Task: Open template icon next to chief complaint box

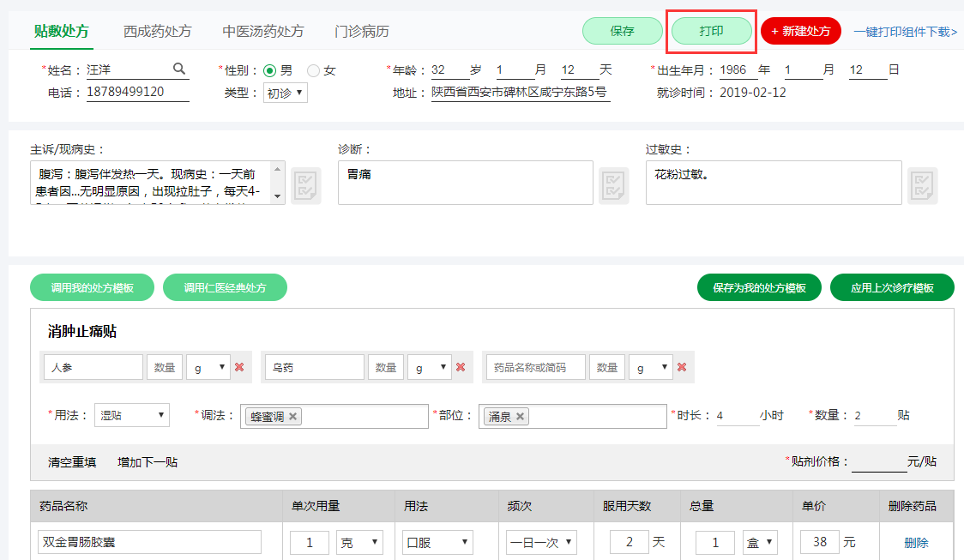Action: point(306,185)
